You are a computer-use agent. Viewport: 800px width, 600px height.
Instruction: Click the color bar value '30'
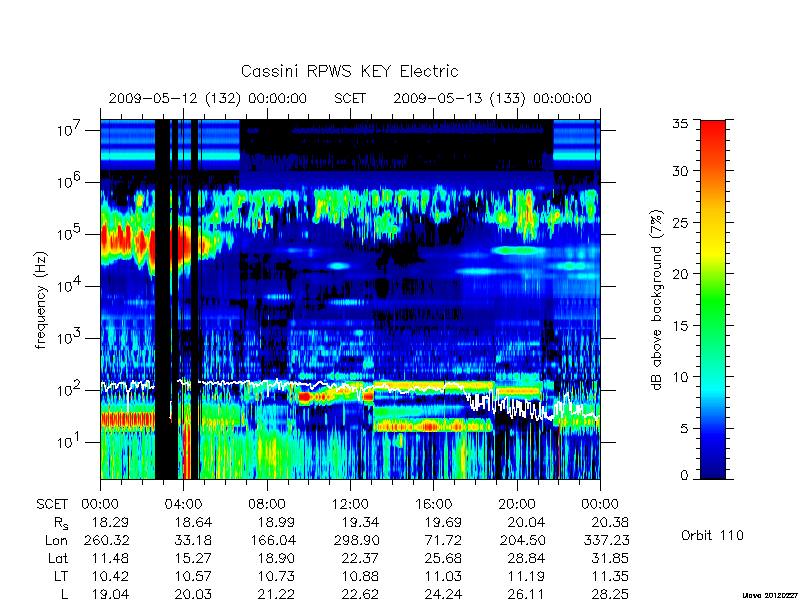pos(681,171)
